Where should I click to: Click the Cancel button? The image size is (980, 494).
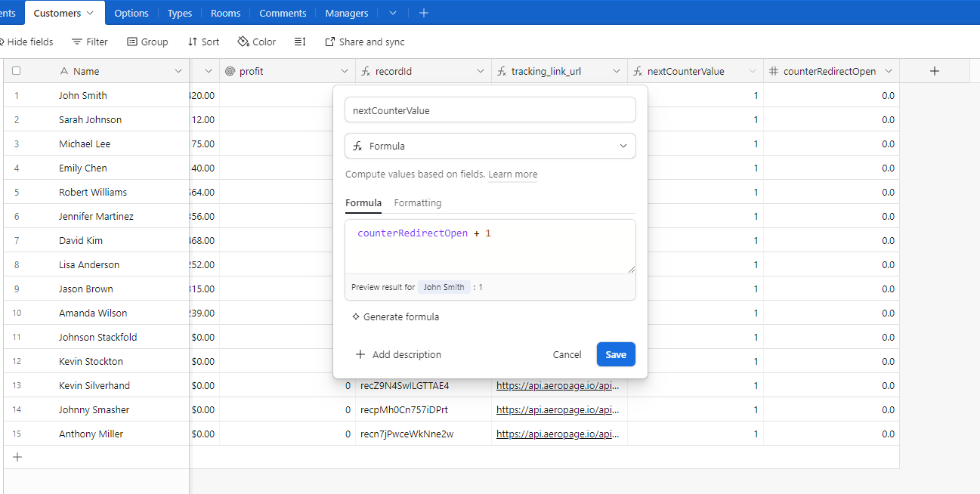click(x=567, y=354)
